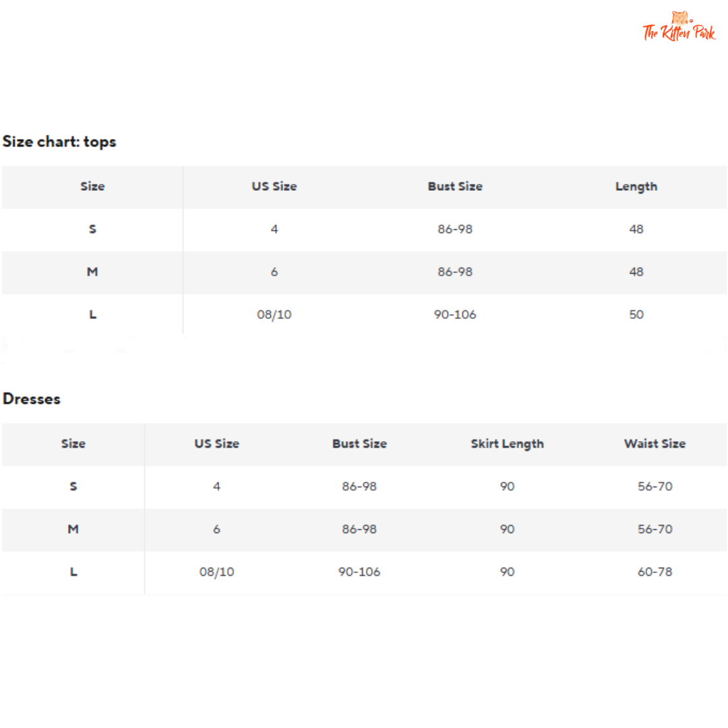728x728 pixels.
Task: Click the L size row label for tops
Action: click(x=92, y=315)
